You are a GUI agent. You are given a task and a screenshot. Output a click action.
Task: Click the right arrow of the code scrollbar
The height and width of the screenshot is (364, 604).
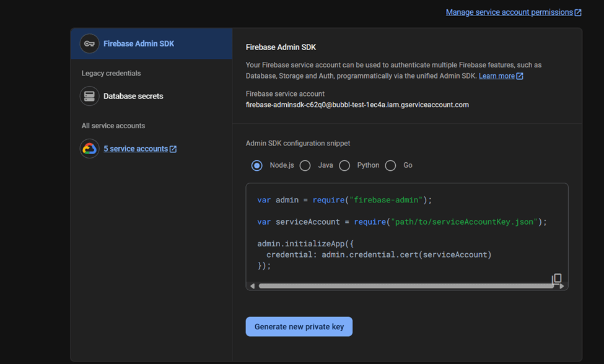pyautogui.click(x=563, y=285)
